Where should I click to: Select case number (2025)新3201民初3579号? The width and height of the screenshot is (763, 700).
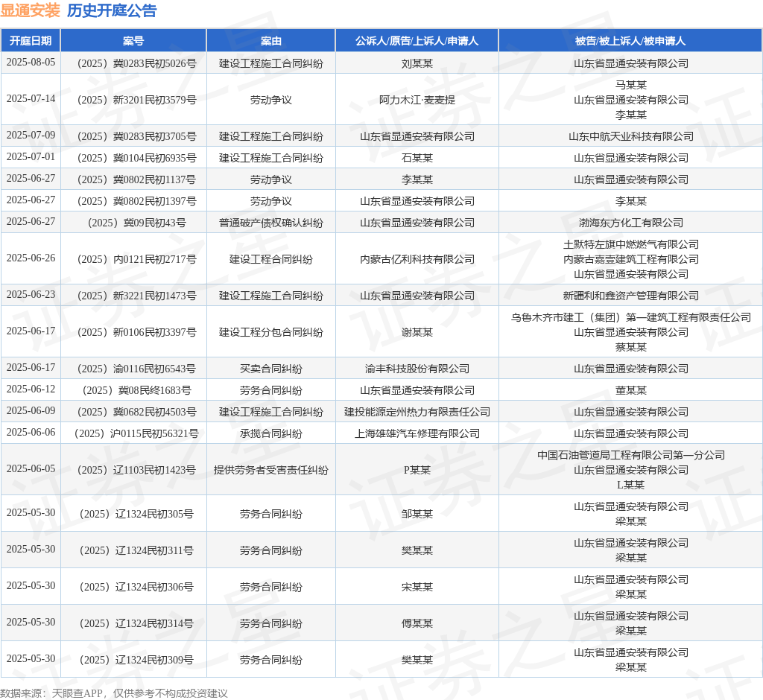click(x=134, y=100)
